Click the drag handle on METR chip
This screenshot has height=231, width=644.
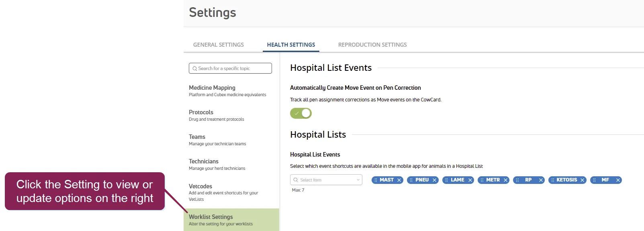pos(482,180)
